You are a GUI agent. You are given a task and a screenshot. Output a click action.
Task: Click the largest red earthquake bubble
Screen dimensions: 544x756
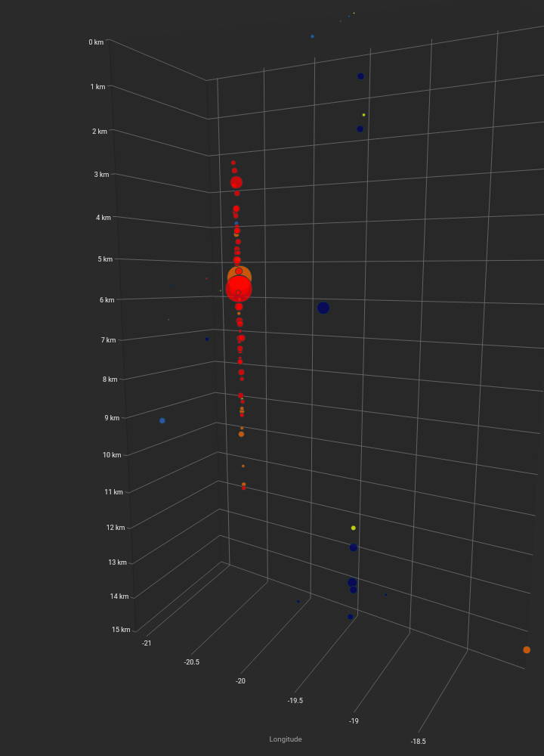coord(239,290)
